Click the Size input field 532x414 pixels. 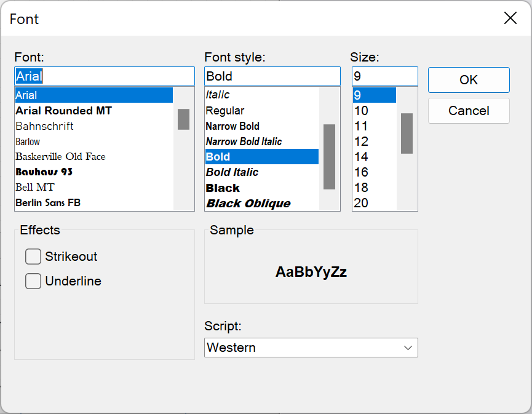click(384, 76)
